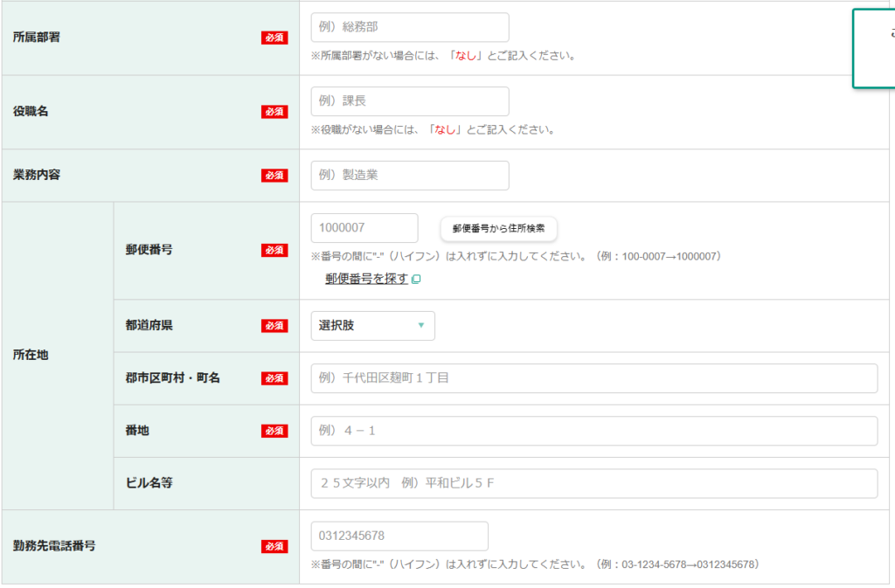Image resolution: width=895 pixels, height=588 pixels.
Task: Click the red 必須 badge for 郵便番号
Action: click(274, 251)
